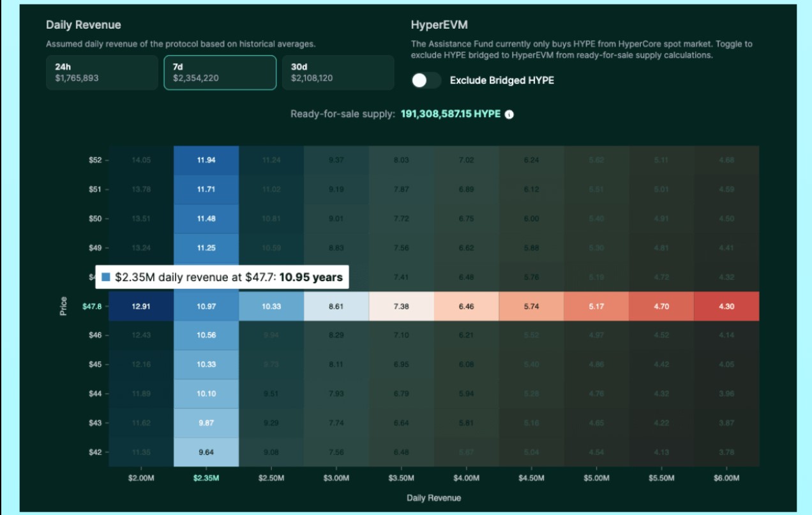Click the 11.48 cell in the $50 row
This screenshot has width=812, height=515.
pyautogui.click(x=206, y=219)
